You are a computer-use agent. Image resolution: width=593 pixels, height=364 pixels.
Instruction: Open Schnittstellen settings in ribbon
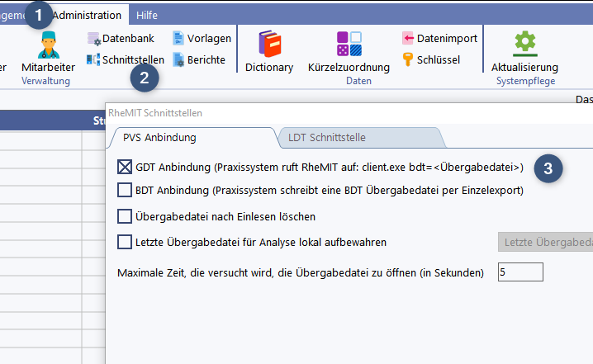coord(126,59)
